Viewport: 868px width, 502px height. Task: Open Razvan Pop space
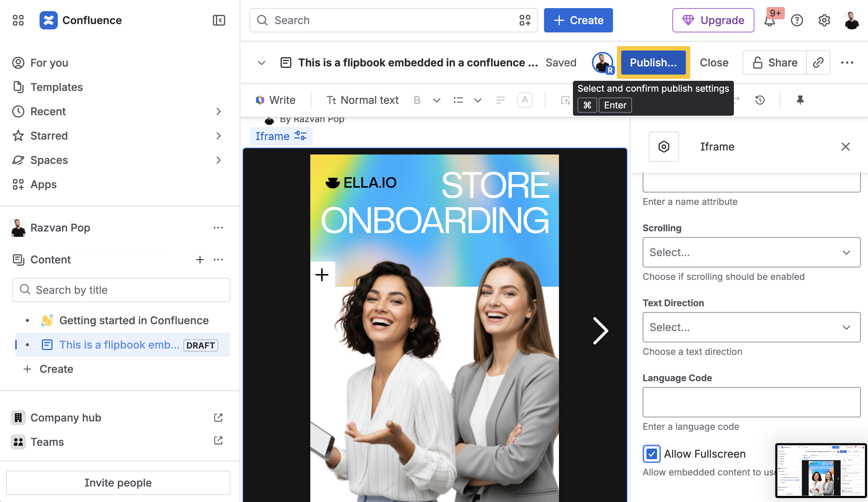tap(60, 228)
